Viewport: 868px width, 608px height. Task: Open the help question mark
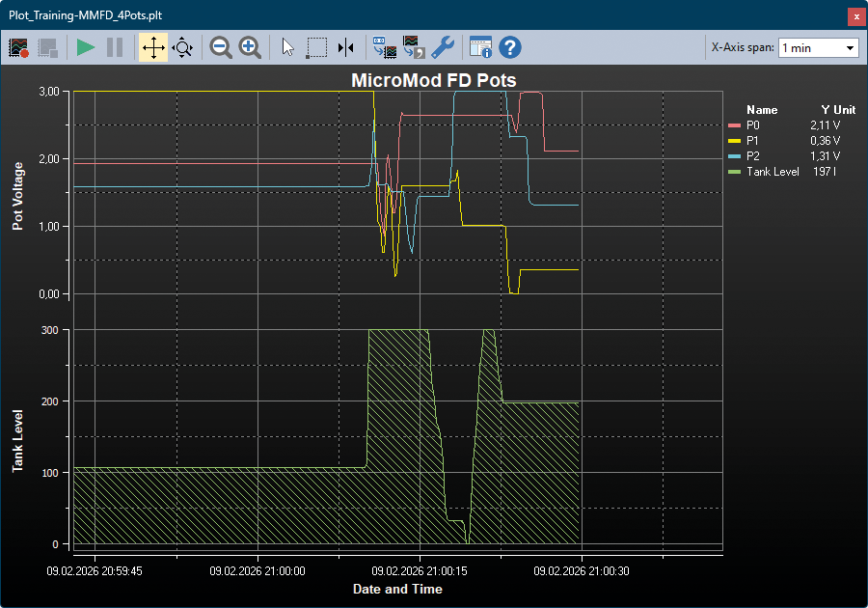click(x=510, y=47)
